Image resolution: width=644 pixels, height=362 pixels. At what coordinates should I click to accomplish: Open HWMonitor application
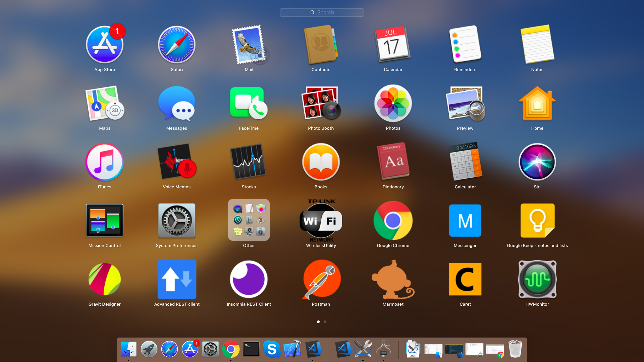click(537, 279)
